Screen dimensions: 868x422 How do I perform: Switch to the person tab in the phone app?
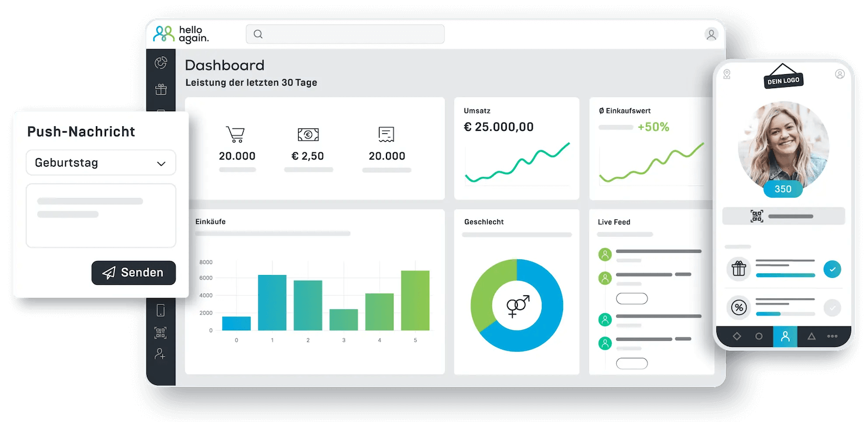[785, 336]
